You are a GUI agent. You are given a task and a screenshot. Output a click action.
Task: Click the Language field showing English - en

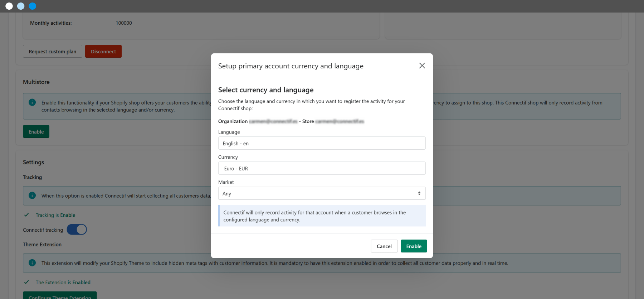pos(322,143)
